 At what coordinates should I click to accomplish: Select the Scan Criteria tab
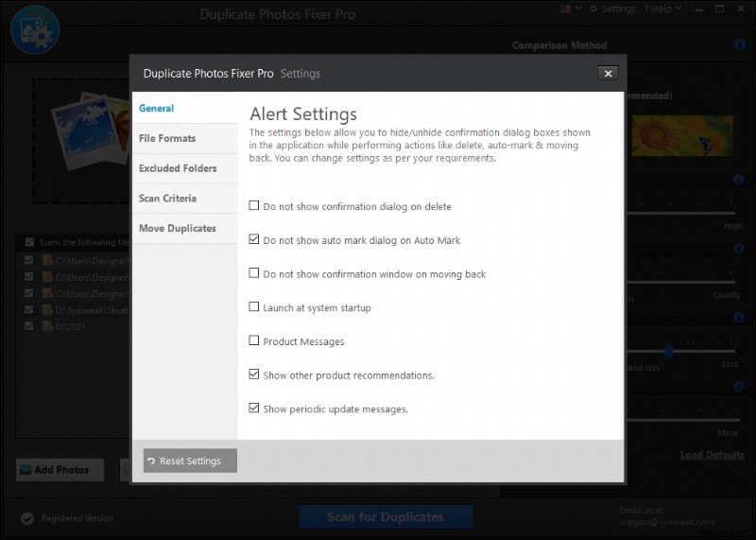point(185,199)
